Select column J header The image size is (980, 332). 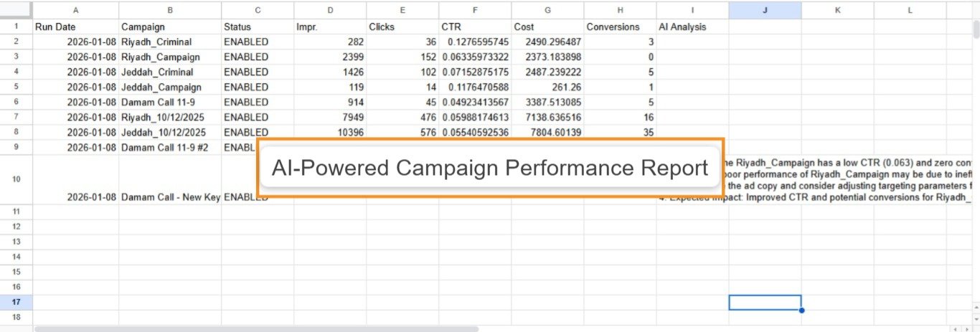765,10
